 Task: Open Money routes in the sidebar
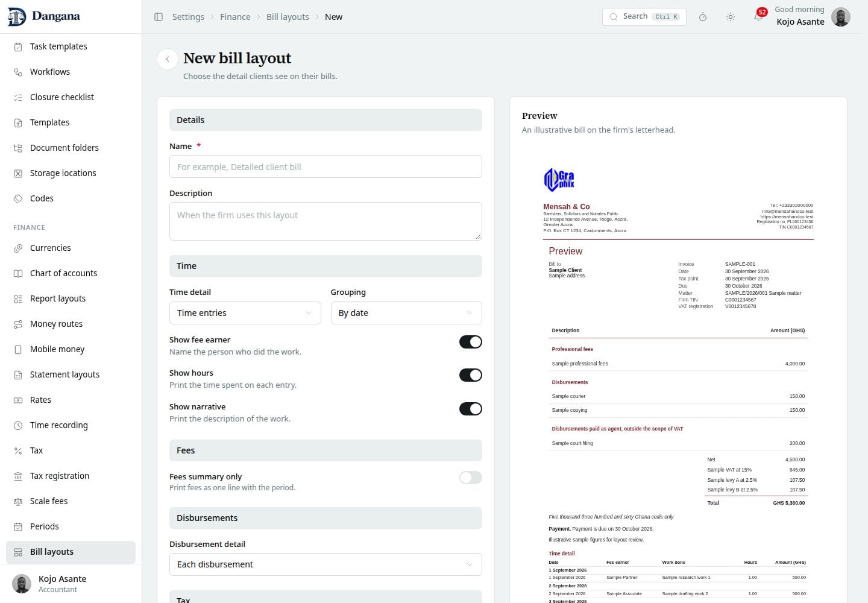[x=71, y=324]
